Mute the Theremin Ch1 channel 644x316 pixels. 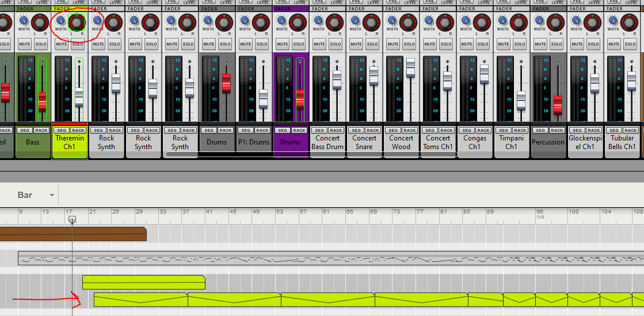click(62, 44)
